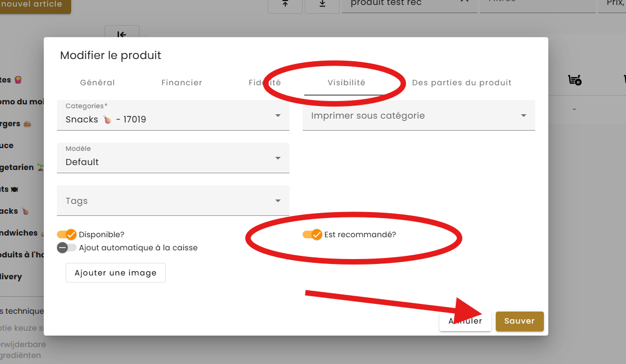626x364 pixels.
Task: Click the Ajouter une image button
Action: point(115,273)
